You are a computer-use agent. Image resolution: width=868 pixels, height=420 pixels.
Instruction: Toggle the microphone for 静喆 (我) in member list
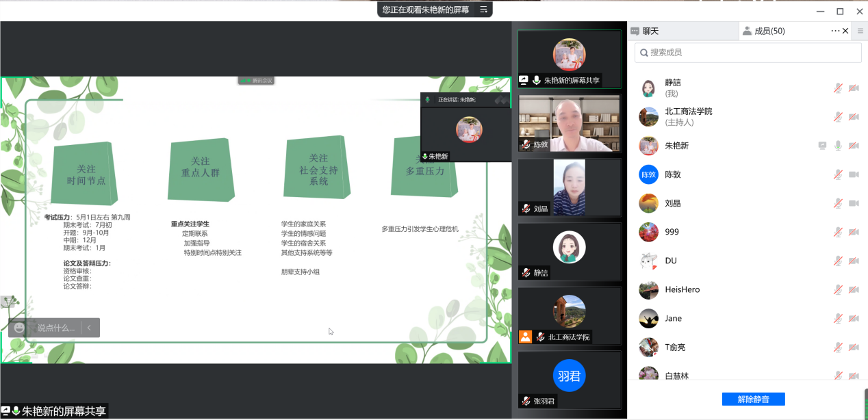point(838,88)
